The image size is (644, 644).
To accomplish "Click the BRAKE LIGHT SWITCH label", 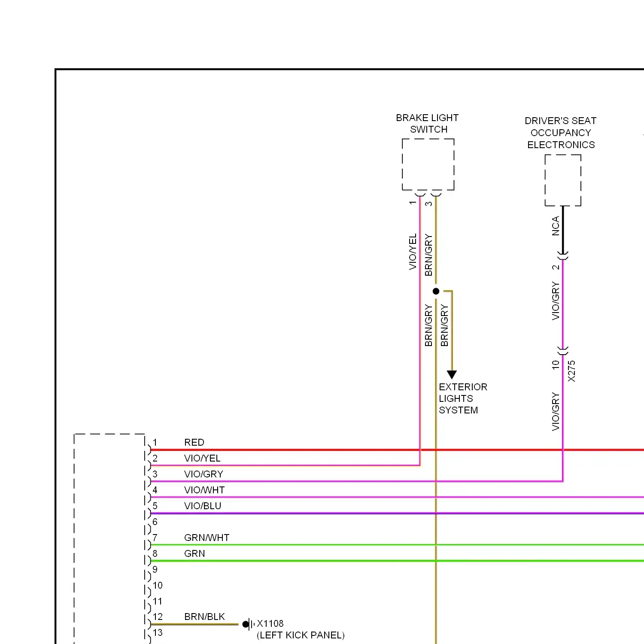I will coord(428,124).
